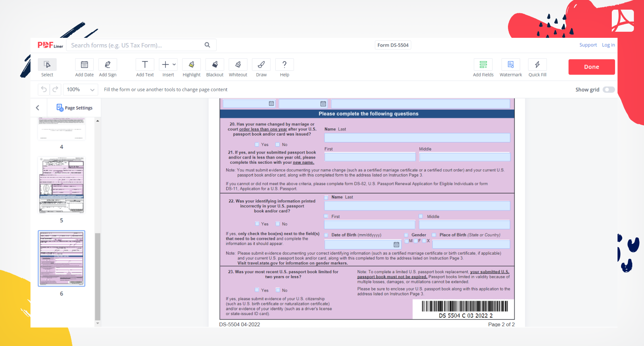
Task: Check Yes for question 23
Action: (x=257, y=290)
